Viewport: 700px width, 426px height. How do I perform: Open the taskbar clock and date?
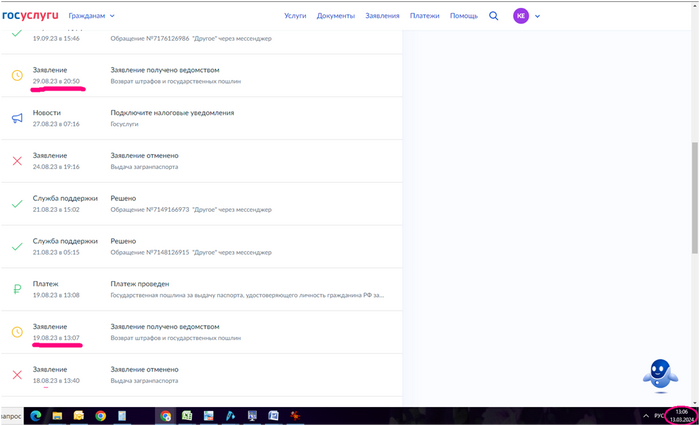pyautogui.click(x=682, y=416)
